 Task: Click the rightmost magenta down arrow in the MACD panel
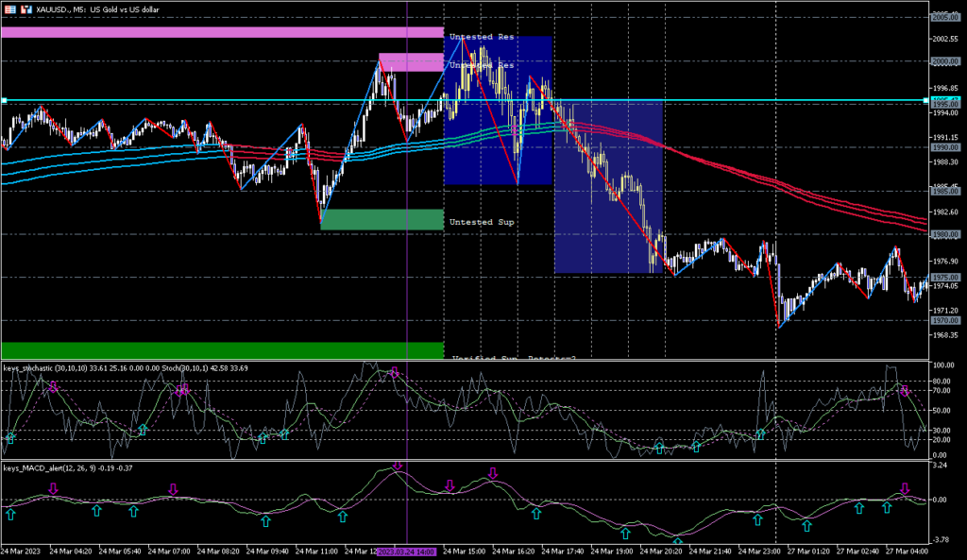pyautogui.click(x=905, y=488)
